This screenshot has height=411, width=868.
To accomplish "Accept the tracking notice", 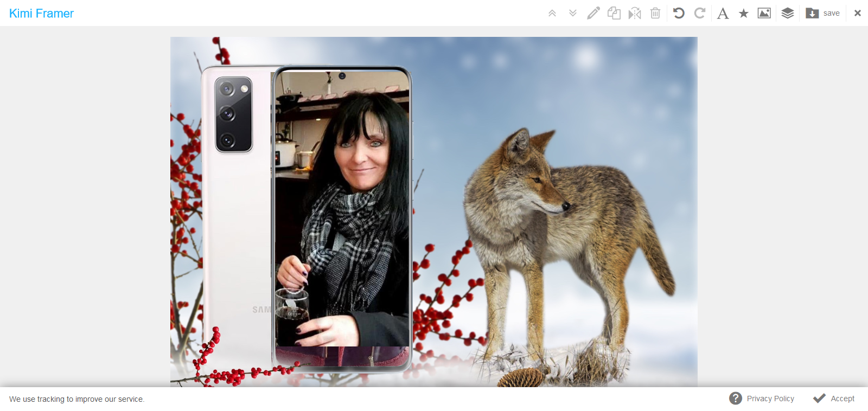I will coord(834,399).
